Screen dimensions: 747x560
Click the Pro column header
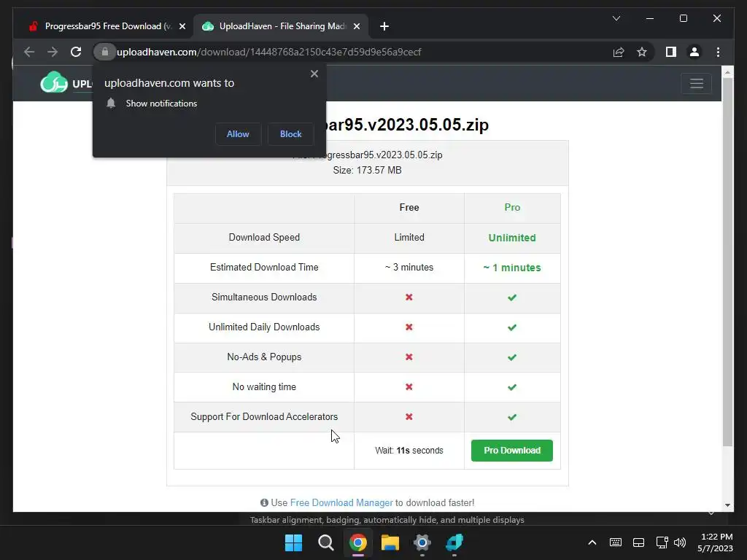[512, 208]
